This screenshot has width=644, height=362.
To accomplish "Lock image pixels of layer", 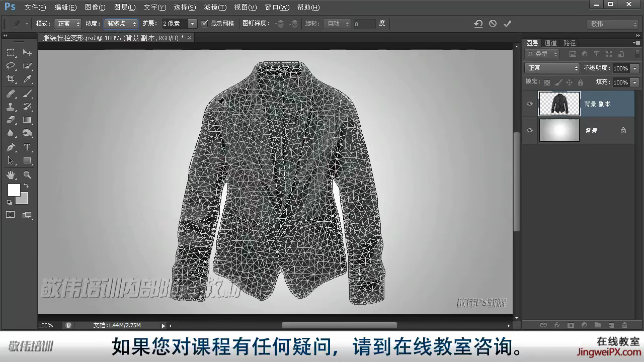I will tap(558, 82).
